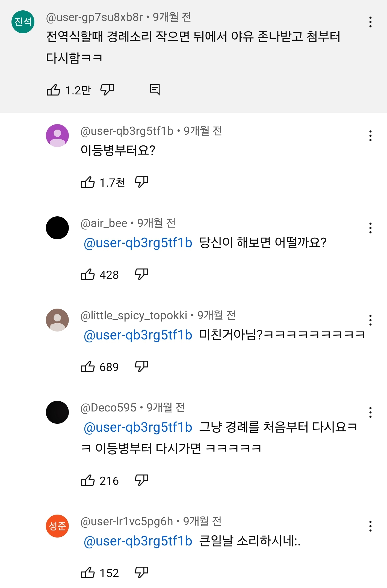Viewport: 387px width, 588px height.
Task: Open the three-dot menu on @air_bee's reply
Action: click(x=370, y=228)
